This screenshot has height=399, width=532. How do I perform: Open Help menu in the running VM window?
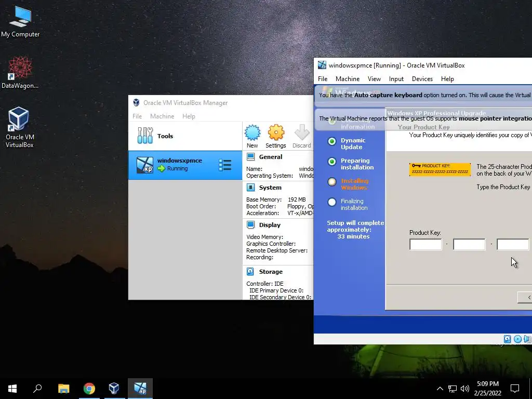tap(447, 79)
